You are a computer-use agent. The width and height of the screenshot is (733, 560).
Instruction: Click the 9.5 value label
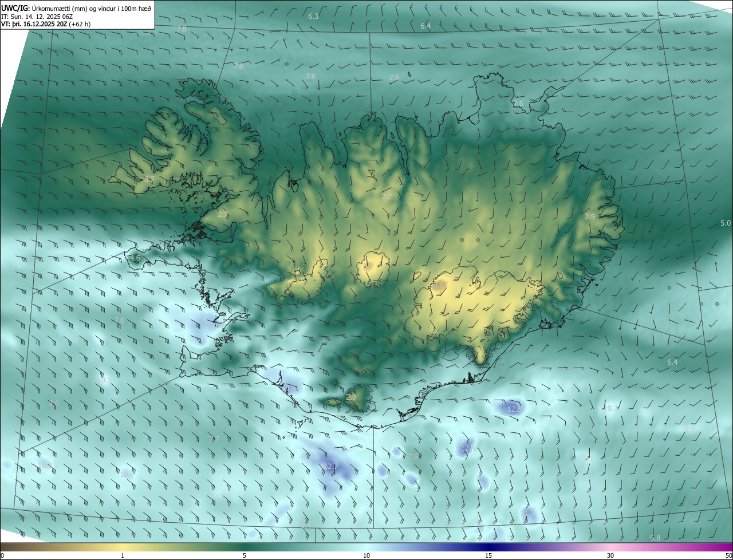[x=689, y=429]
